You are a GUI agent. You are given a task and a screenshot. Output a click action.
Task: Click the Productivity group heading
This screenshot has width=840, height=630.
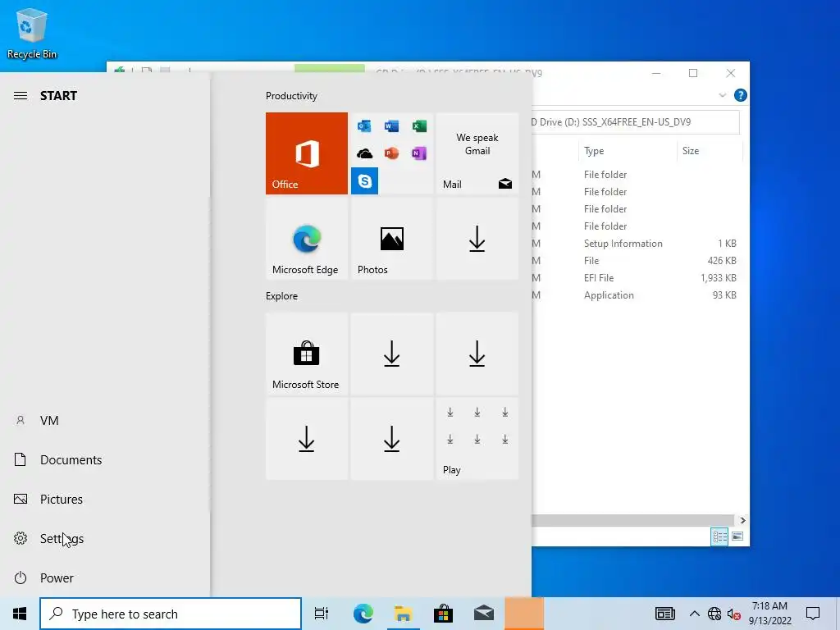click(291, 96)
